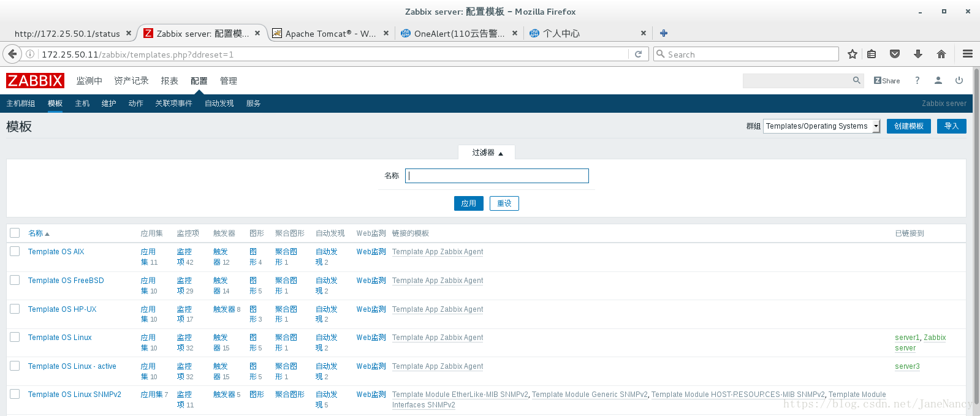Open the 配置 menu
The width and height of the screenshot is (980, 416).
(x=199, y=80)
